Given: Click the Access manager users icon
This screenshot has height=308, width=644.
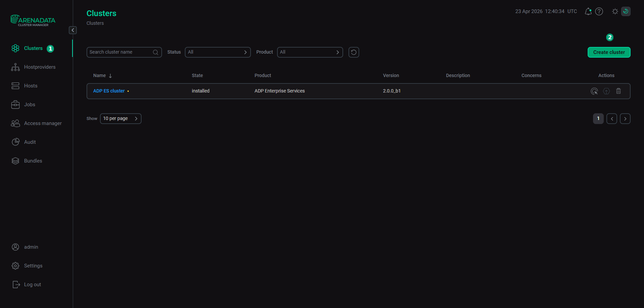Looking at the screenshot, I should tap(15, 123).
